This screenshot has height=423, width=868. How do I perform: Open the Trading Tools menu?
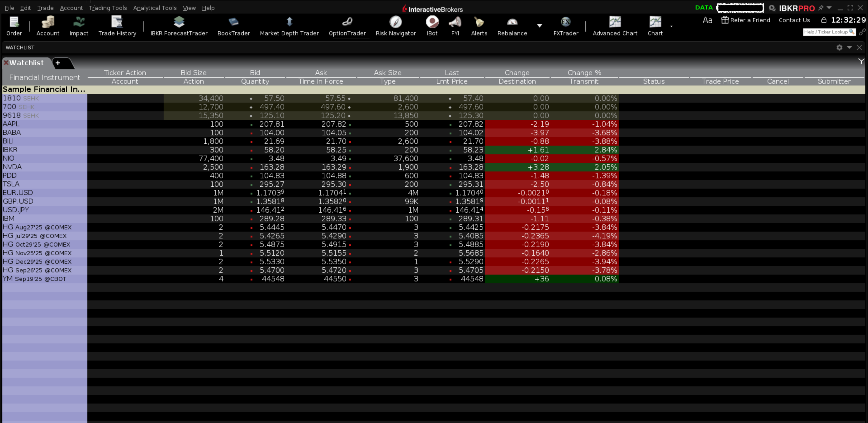(x=108, y=8)
